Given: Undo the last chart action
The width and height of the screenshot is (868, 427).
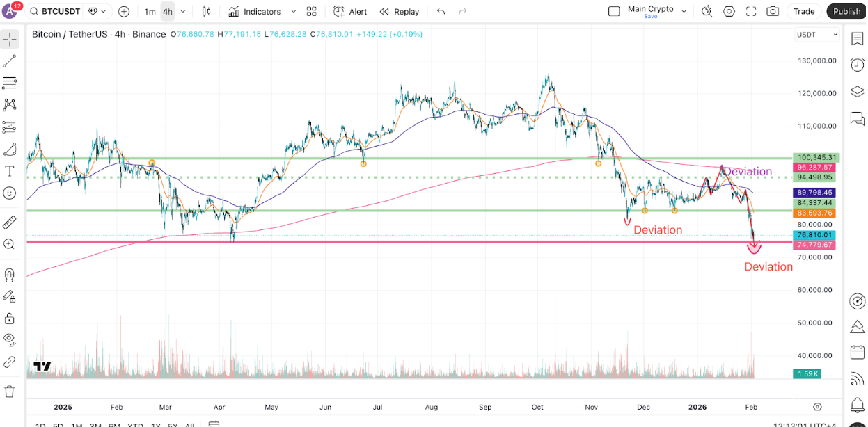Looking at the screenshot, I should pyautogui.click(x=441, y=11).
